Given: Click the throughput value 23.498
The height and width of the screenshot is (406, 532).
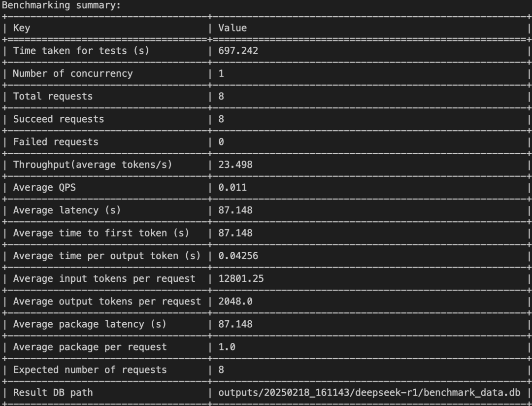Looking at the screenshot, I should tap(235, 165).
